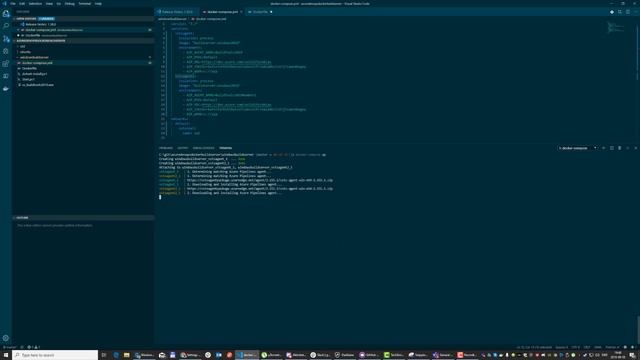Viewport: 640px width, 360px height.
Task: Click the errors and warnings status bar counter
Action: click(x=33, y=347)
